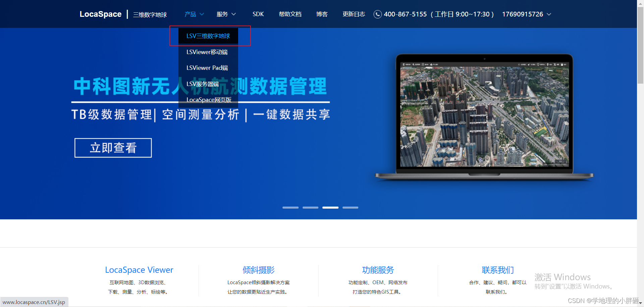
Task: Open the 帮助文档 page
Action: (x=290, y=14)
